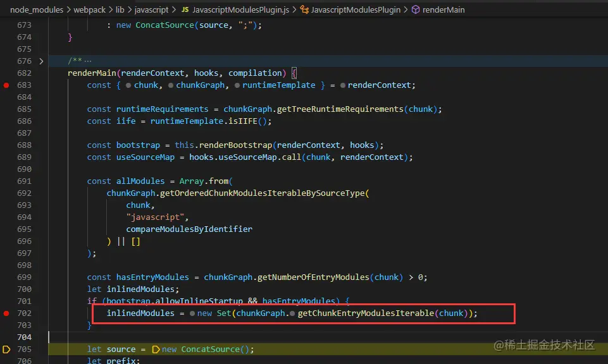Image resolution: width=608 pixels, height=364 pixels.
Task: Click allowInlineStartup on line 701
Action: coord(199,301)
